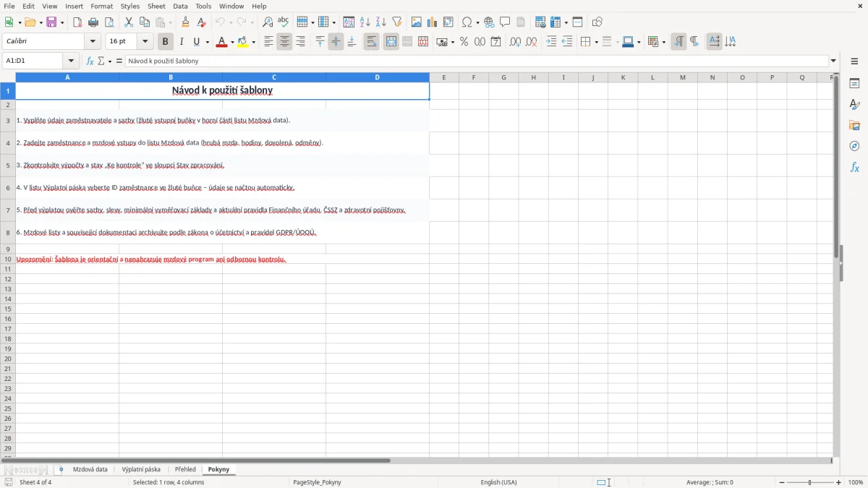Apply the red Font Color swatch
The image size is (868, 488).
point(222,42)
